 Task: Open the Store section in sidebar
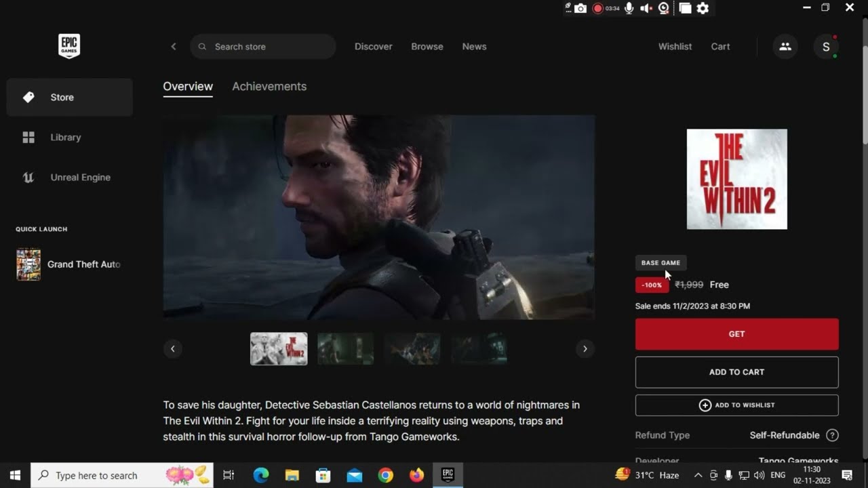point(69,97)
